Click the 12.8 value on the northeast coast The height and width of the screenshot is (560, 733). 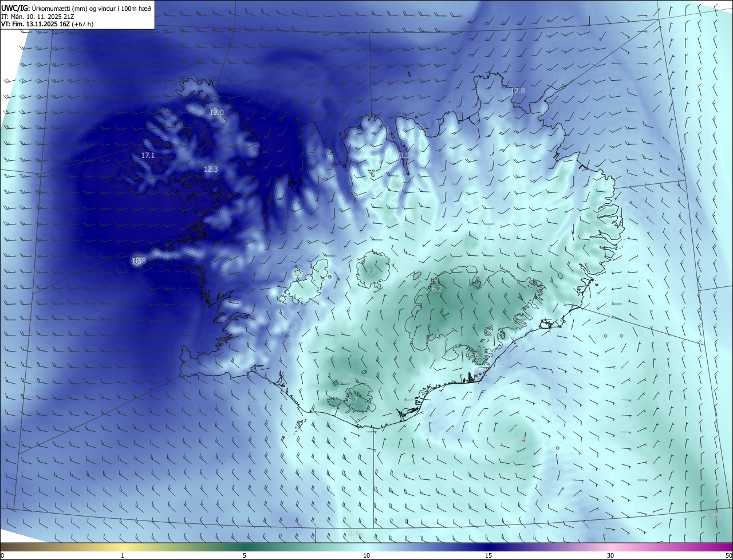518,90
